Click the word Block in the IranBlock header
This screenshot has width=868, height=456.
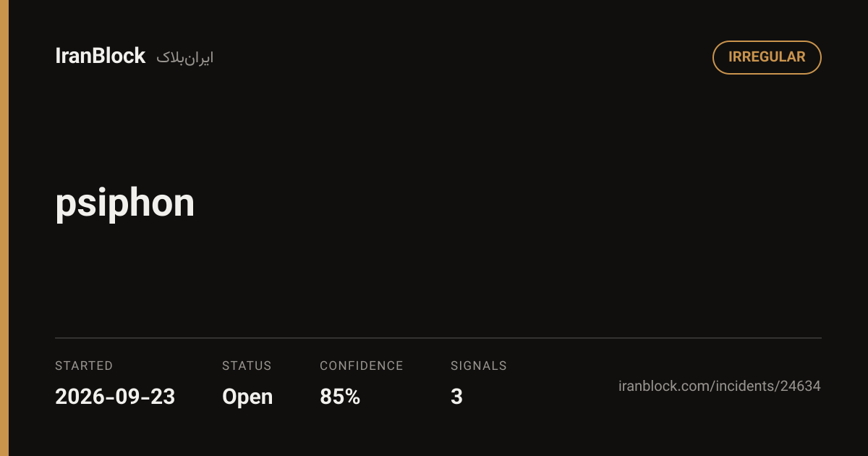tap(122, 56)
